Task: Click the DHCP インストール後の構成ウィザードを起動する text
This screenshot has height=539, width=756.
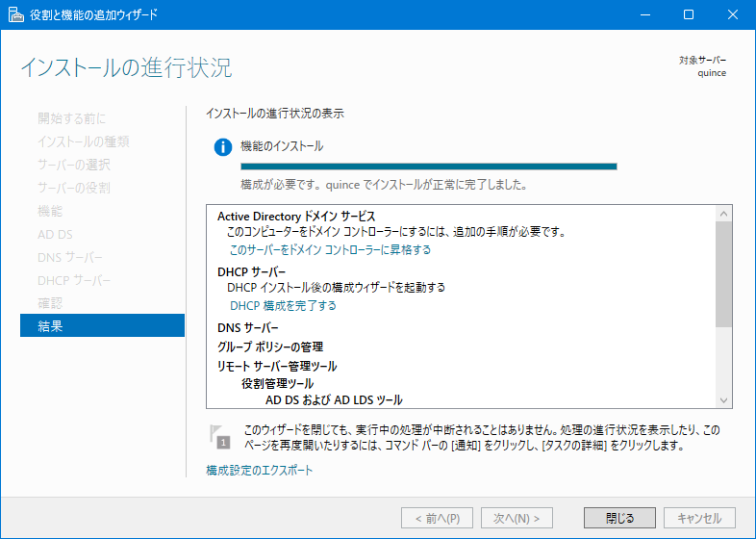Action: tap(336, 288)
